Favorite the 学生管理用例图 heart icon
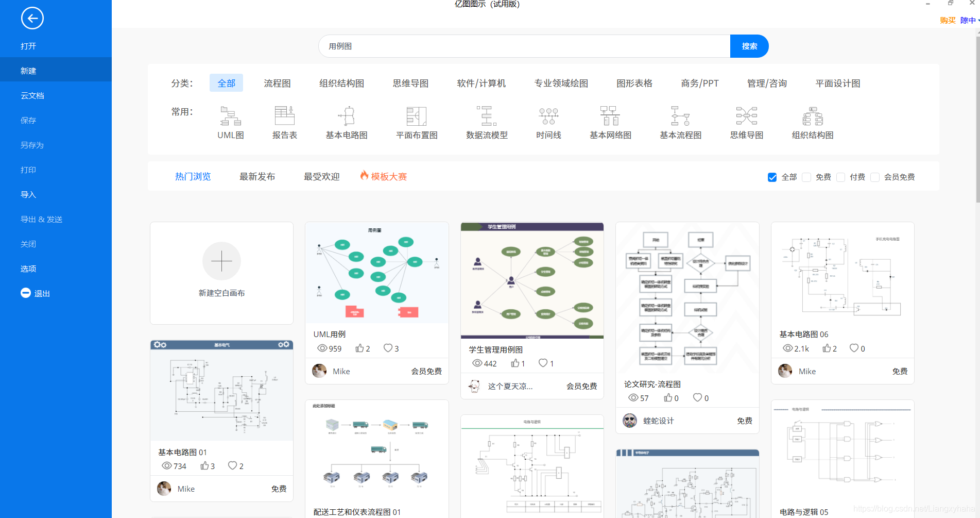 tap(543, 363)
